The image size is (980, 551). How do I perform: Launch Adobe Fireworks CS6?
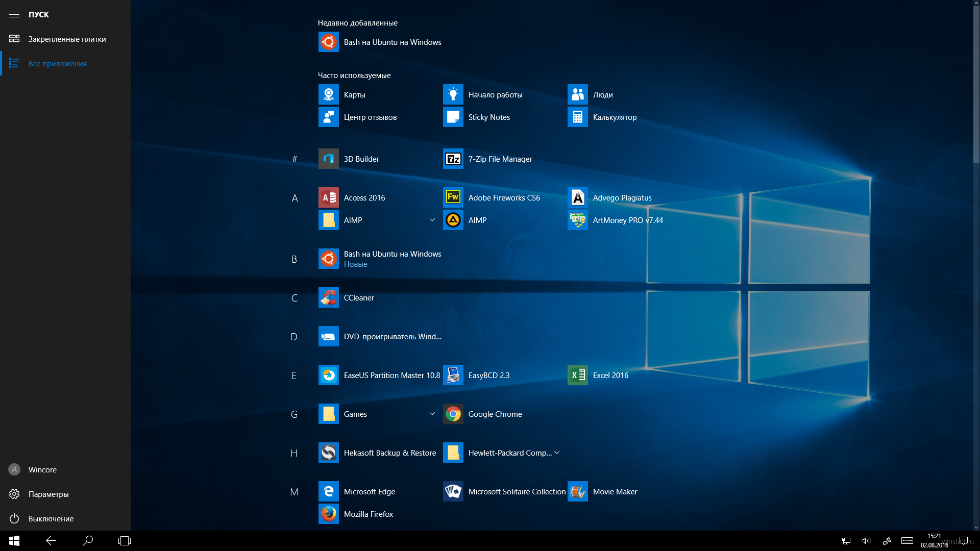coord(503,197)
